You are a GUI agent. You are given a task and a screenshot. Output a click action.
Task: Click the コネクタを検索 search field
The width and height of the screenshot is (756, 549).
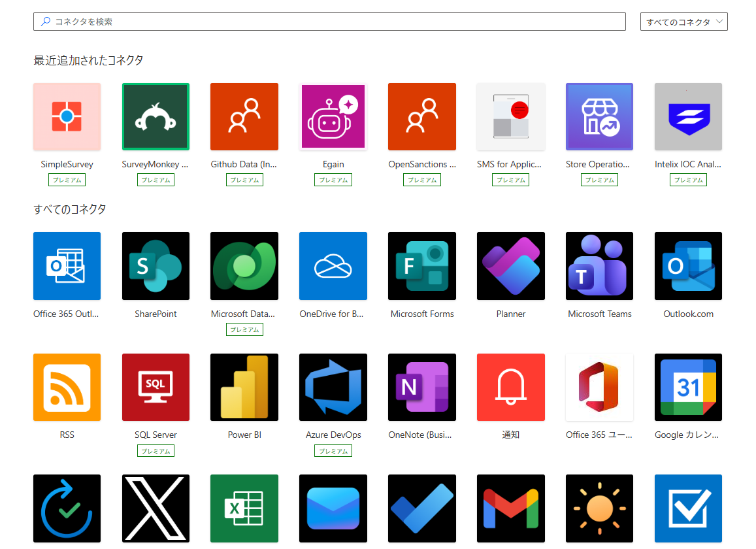[x=329, y=22]
